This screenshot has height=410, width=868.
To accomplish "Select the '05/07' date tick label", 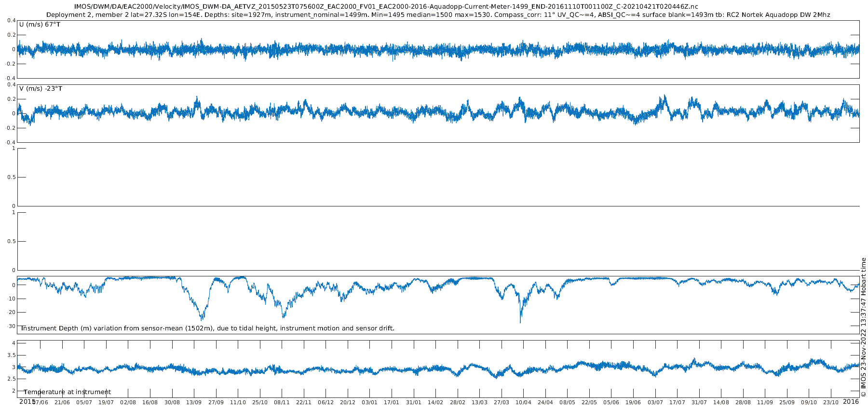I will [x=84, y=402].
